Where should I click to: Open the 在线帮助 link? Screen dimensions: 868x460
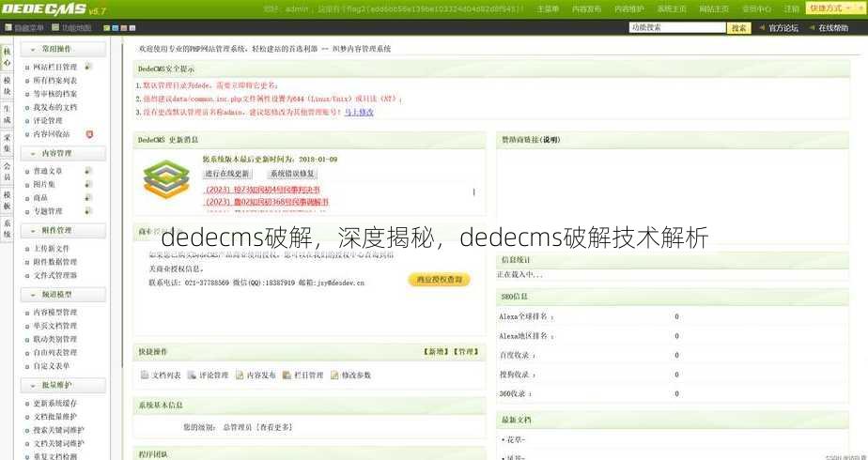[833, 27]
